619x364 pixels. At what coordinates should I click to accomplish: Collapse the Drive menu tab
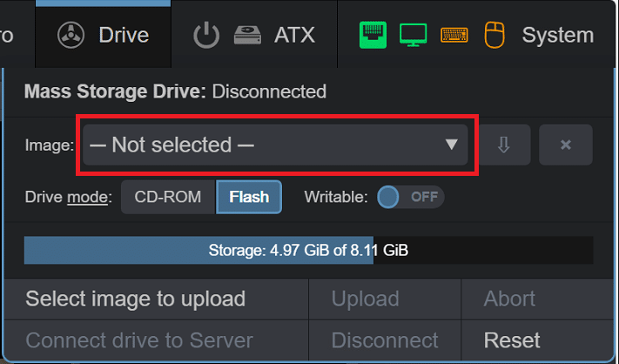coord(104,35)
